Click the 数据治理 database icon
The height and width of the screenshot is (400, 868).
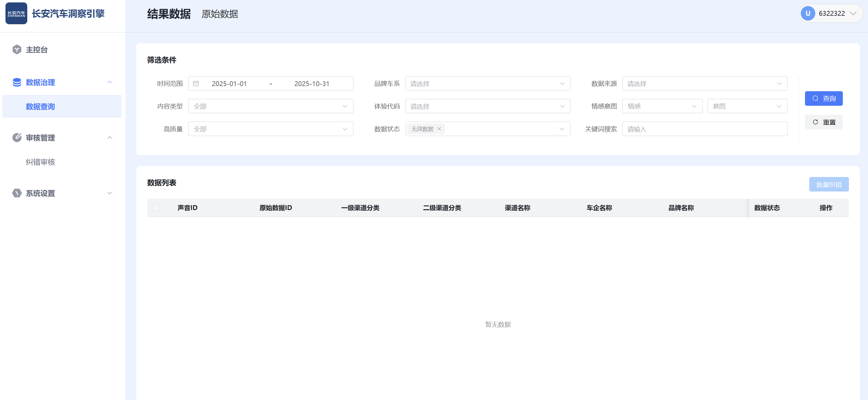tap(17, 82)
